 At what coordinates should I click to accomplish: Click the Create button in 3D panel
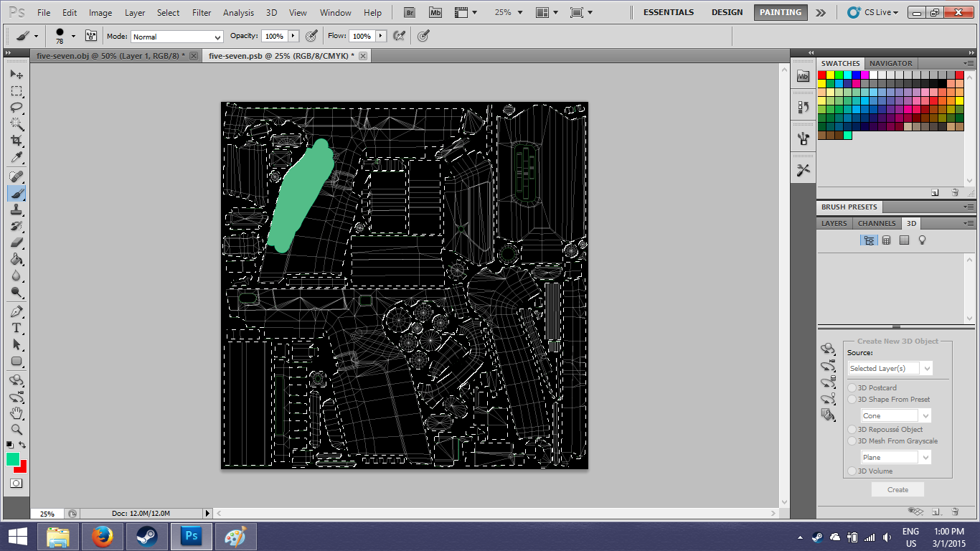(897, 489)
